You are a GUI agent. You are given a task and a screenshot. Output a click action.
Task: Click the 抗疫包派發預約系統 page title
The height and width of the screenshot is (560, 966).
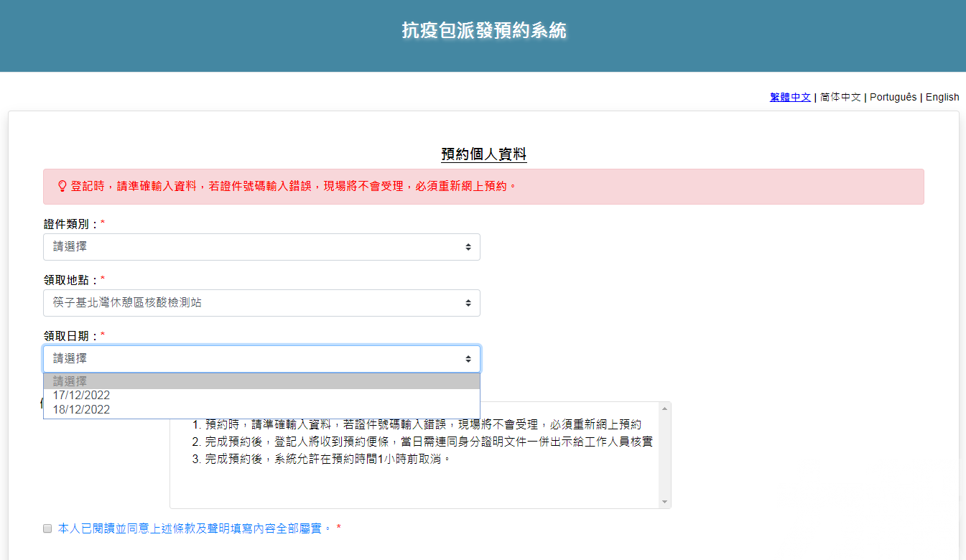tap(483, 30)
